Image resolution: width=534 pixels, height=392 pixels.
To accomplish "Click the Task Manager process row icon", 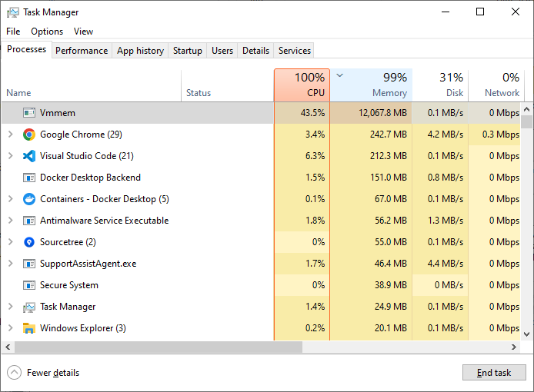I will click(29, 307).
